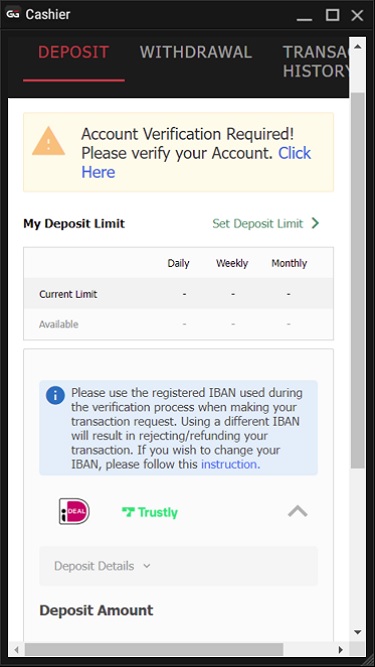This screenshot has width=375, height=667.
Task: Select the iDEAL payment method logo
Action: point(74,511)
